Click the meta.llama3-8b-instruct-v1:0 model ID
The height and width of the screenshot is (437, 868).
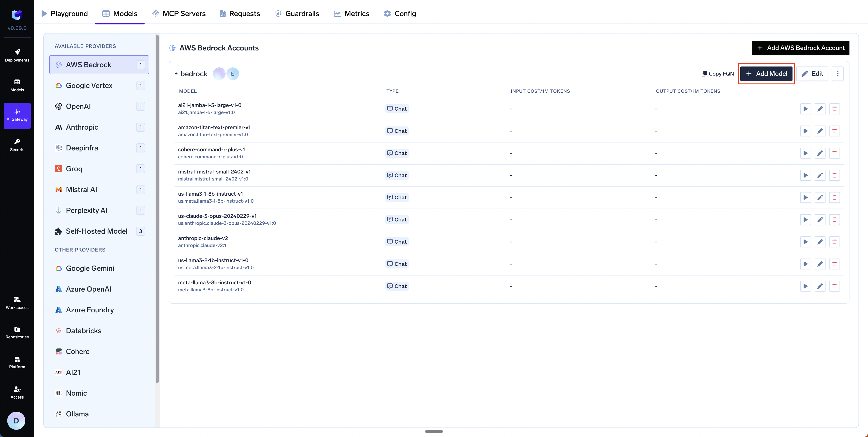(x=211, y=290)
